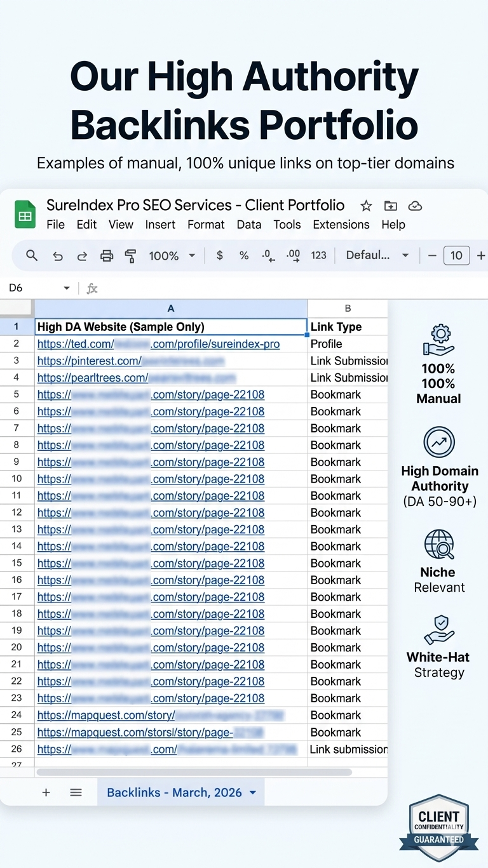Format as currency with dollar icon

220,255
